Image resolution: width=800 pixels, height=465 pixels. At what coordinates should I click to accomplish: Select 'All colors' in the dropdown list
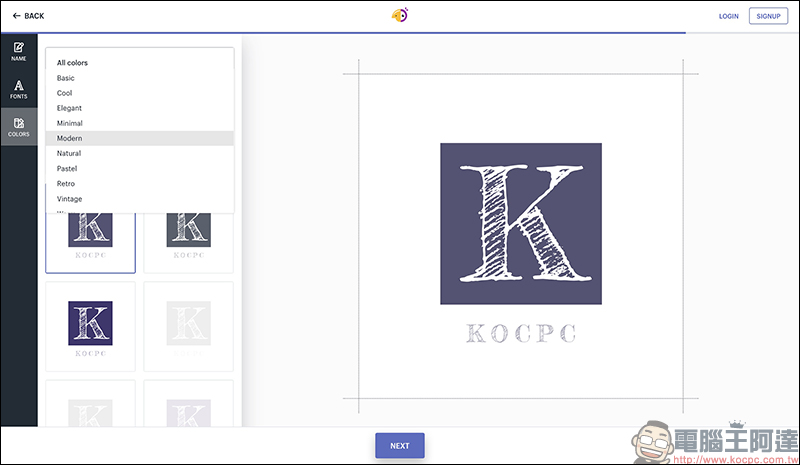click(140, 63)
